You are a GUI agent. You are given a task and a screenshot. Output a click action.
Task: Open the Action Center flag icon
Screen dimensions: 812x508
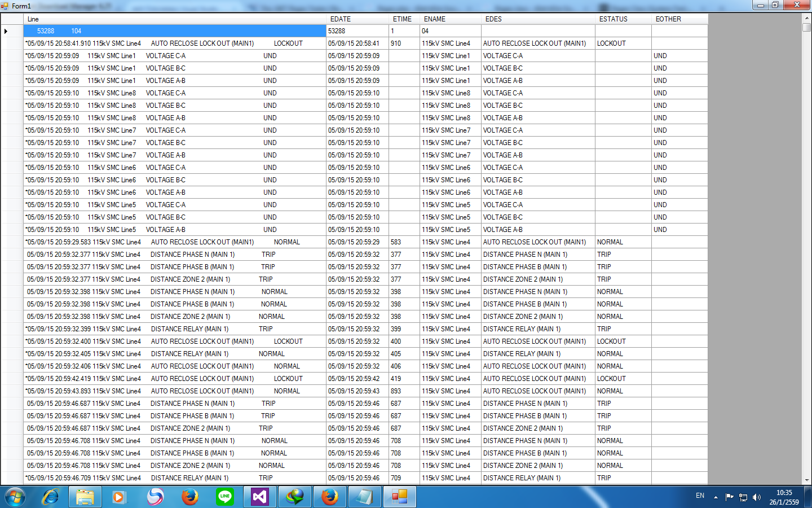(729, 497)
